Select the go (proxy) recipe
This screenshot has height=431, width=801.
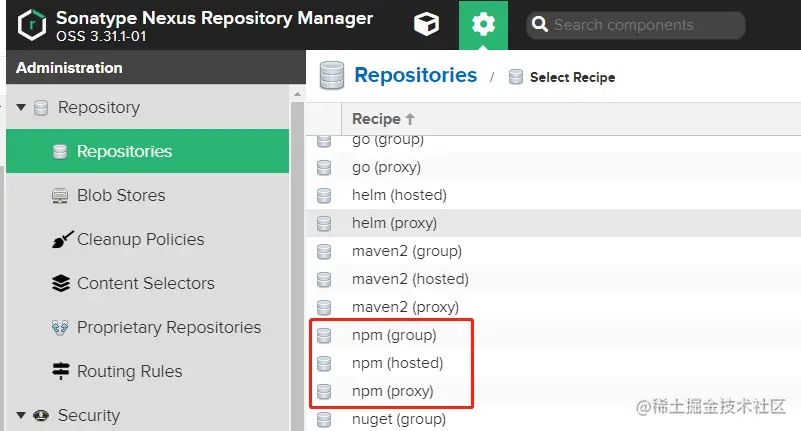click(x=553, y=167)
